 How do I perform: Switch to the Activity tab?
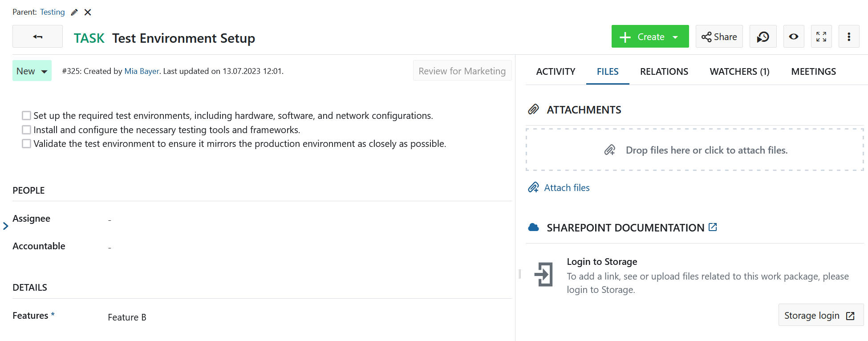556,72
